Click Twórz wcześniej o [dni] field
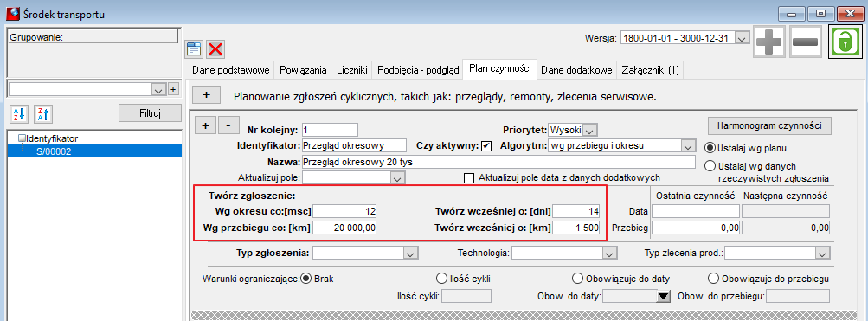The width and height of the screenshot is (868, 321). point(575,211)
